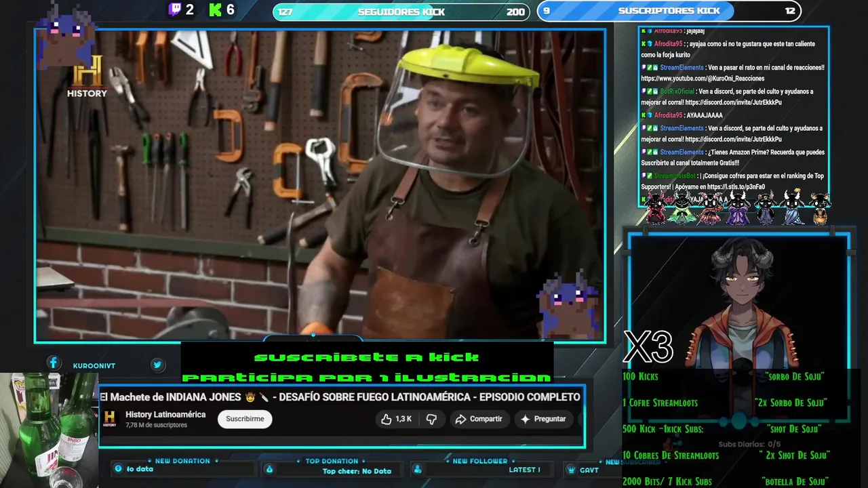The image size is (868, 488).
Task: Click the 'SUSCRIBETE A KICK' banner text
Action: pos(366,357)
